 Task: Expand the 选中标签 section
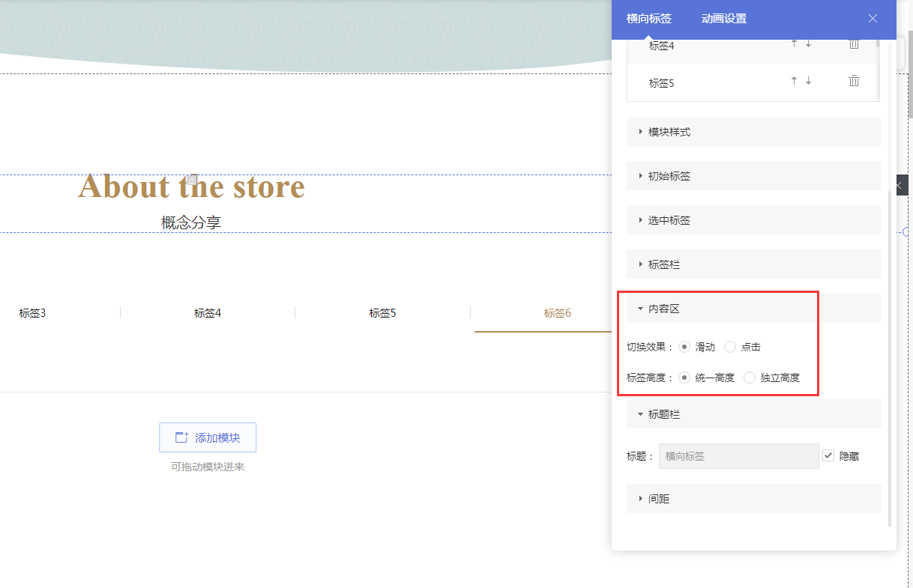753,220
